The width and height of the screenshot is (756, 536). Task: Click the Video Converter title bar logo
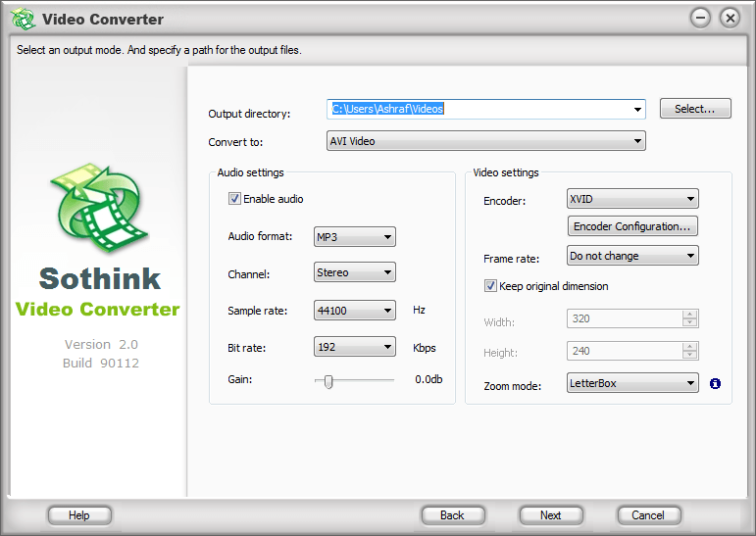pos(23,20)
